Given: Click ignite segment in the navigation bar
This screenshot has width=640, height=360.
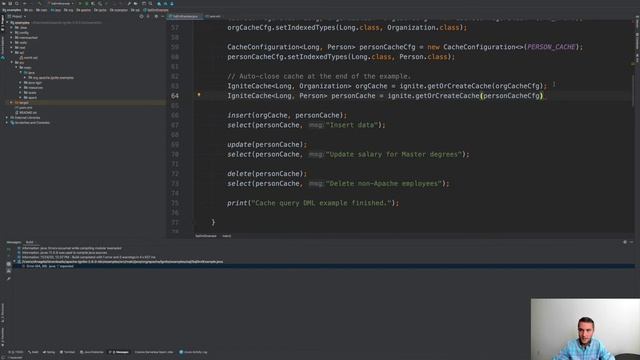Looking at the screenshot, I should coord(100,10).
